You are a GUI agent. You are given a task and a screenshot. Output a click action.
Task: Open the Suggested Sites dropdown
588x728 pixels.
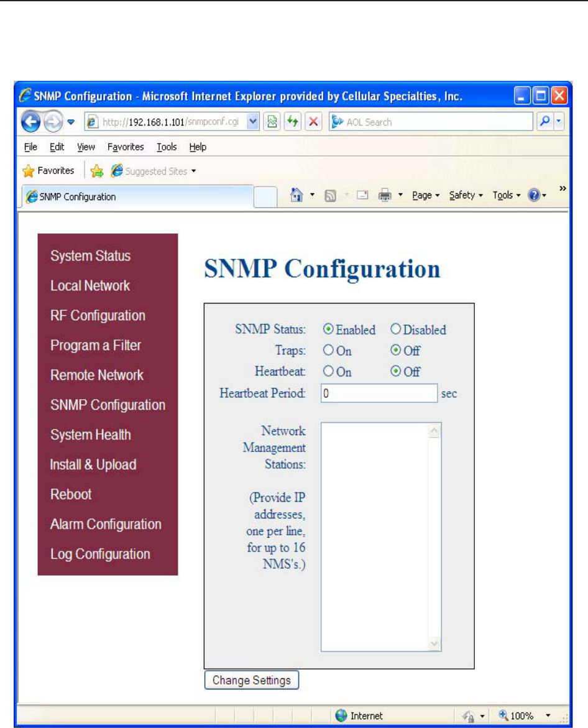[154, 172]
